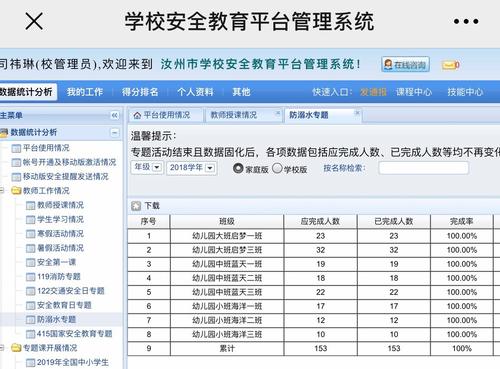Open 暑假活动情况 tree item
This screenshot has width=500, height=369.
[60, 248]
